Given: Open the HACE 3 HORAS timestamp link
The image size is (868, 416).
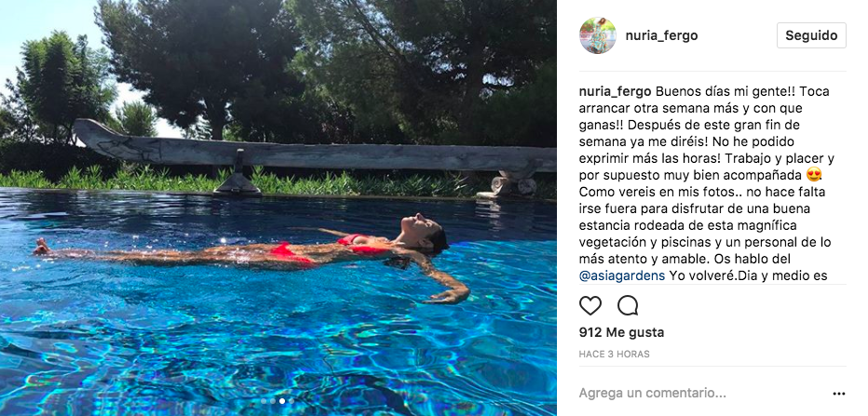Looking at the screenshot, I should [615, 354].
